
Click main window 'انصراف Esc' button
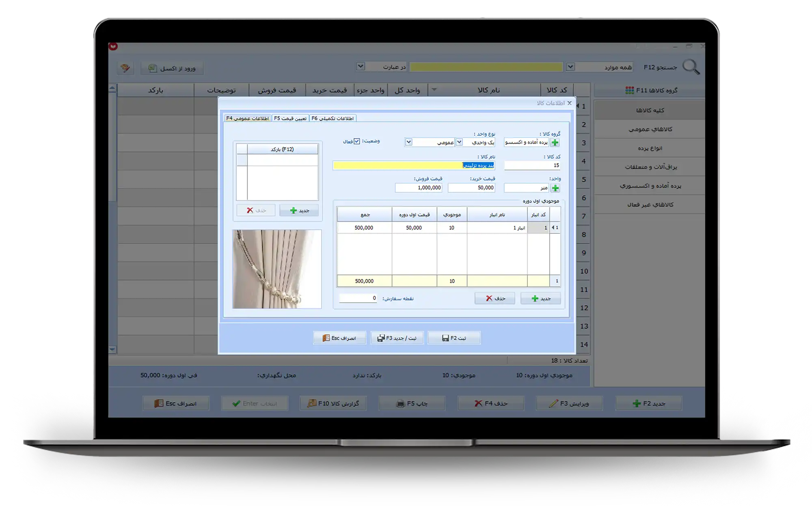(x=176, y=403)
